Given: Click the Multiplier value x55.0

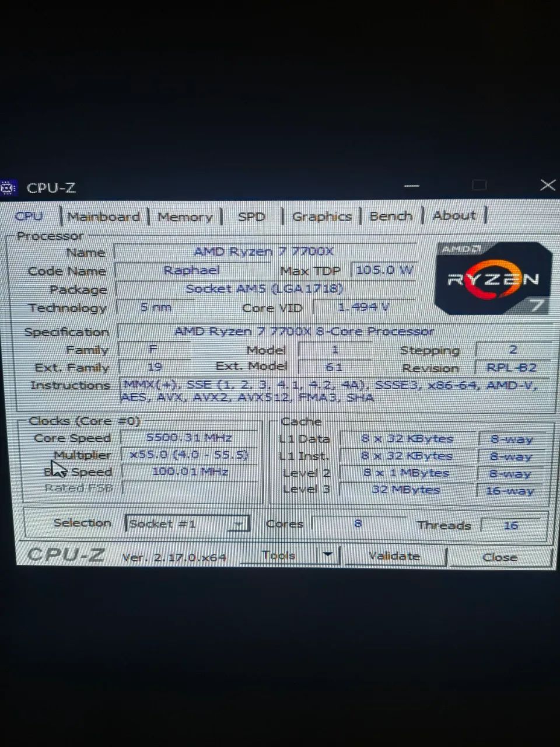Looking at the screenshot, I should [x=189, y=455].
